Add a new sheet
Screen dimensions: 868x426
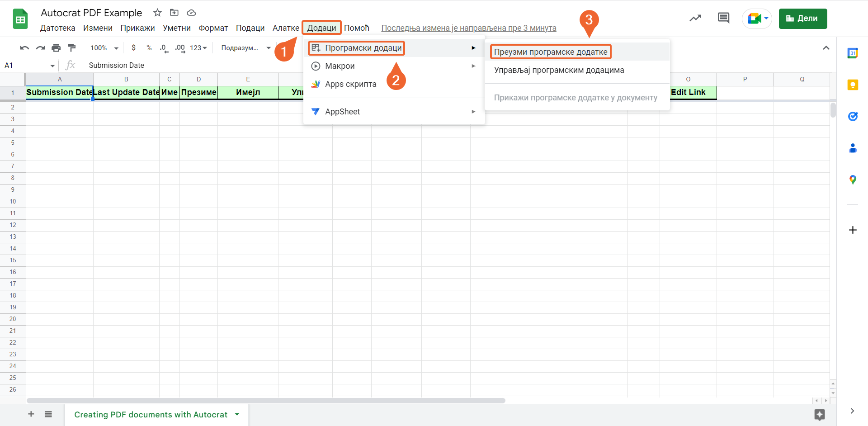click(31, 414)
